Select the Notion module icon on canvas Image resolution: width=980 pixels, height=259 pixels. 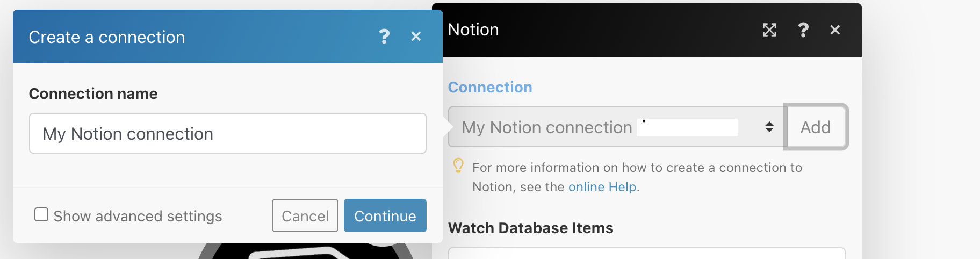tap(306, 251)
